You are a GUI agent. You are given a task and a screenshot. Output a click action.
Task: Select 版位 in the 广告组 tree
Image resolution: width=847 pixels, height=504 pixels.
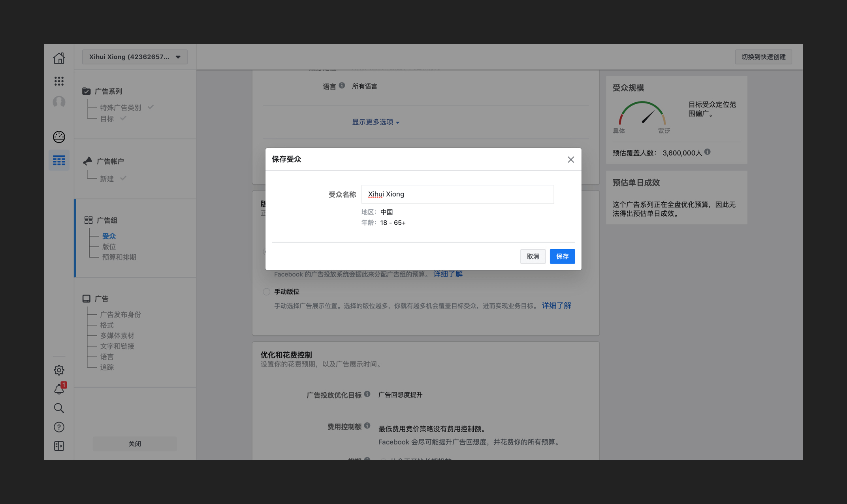pyautogui.click(x=109, y=246)
